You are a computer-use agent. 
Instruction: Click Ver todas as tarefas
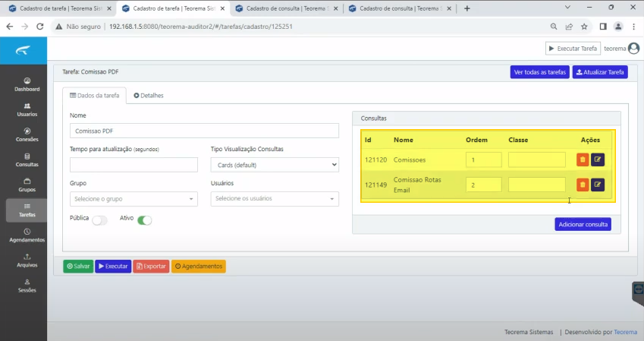click(539, 72)
